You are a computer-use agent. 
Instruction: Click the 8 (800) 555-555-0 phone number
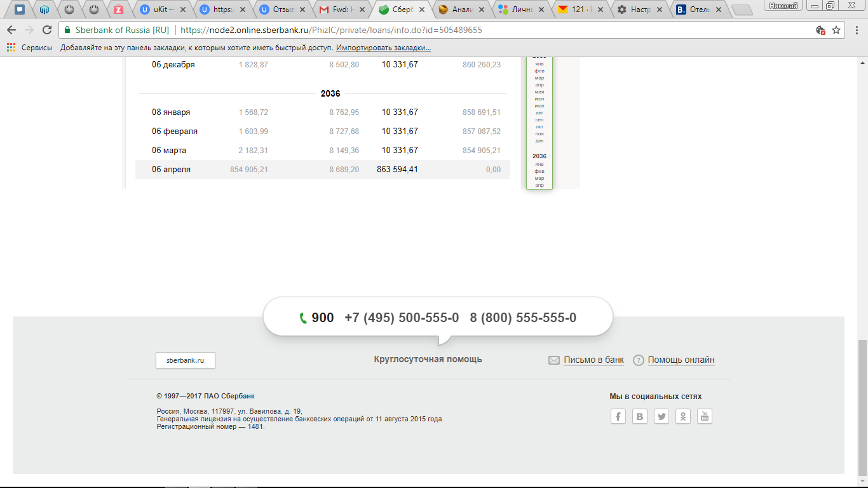coord(523,318)
